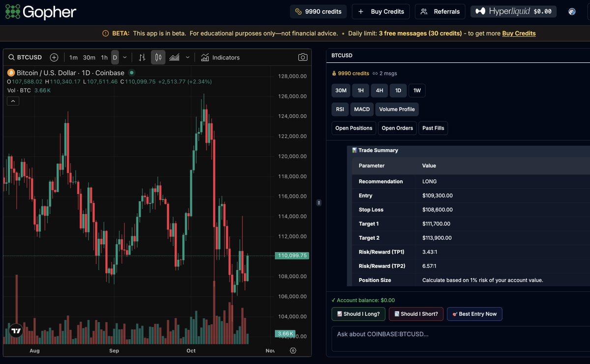Open the 9990 credits balance button
Image resolution: width=590 pixels, height=364 pixels.
(x=318, y=11)
